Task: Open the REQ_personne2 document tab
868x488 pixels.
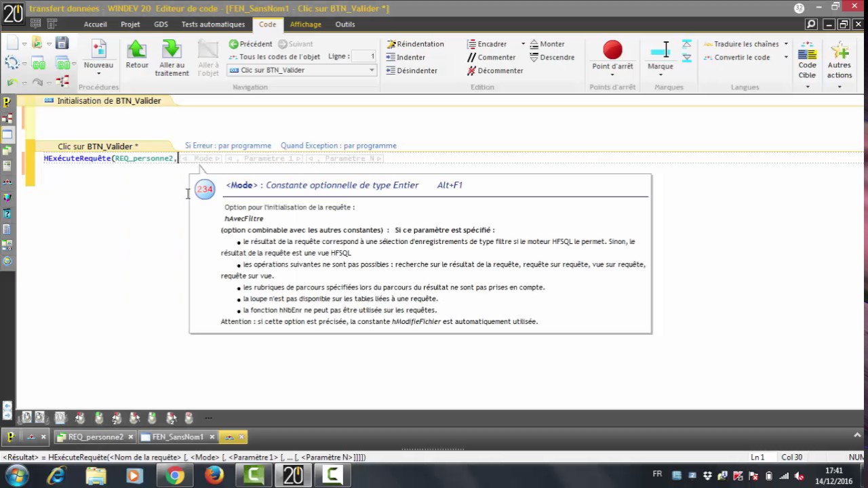Action: point(95,437)
